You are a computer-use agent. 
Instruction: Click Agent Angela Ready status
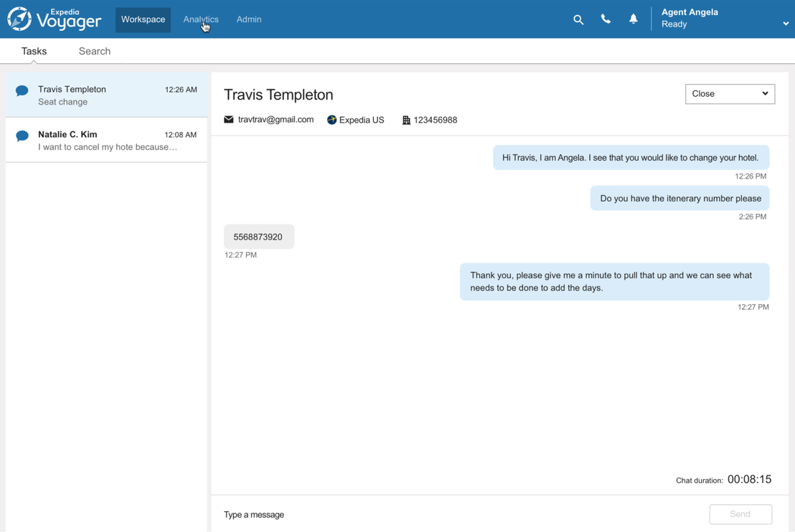pos(674,24)
